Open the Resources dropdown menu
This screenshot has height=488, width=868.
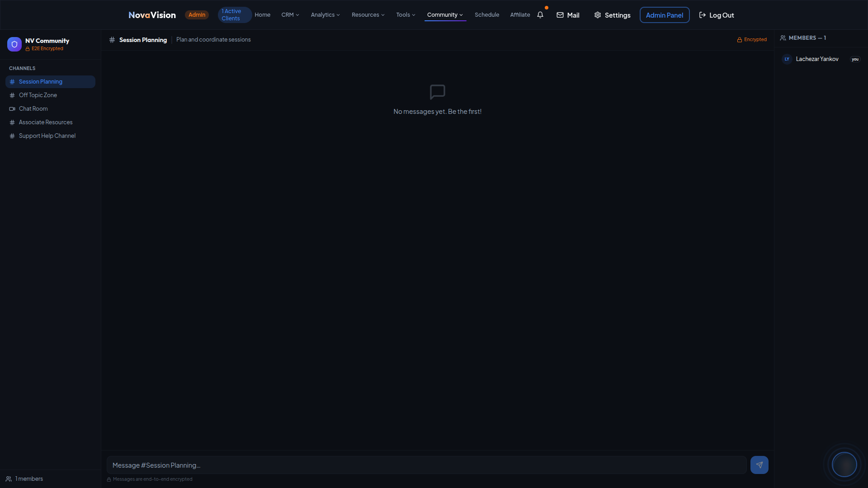tap(368, 15)
